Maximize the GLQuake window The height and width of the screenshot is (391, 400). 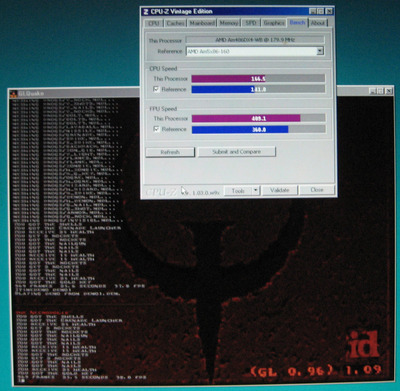(x=381, y=91)
